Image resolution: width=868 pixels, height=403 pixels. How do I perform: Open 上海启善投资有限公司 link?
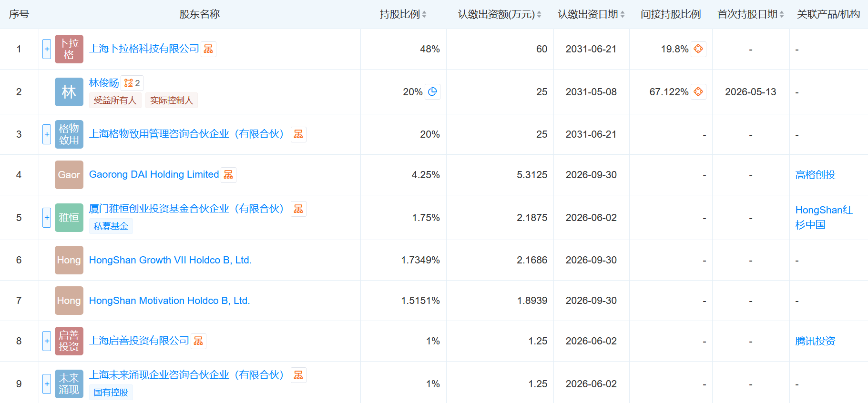(x=139, y=341)
